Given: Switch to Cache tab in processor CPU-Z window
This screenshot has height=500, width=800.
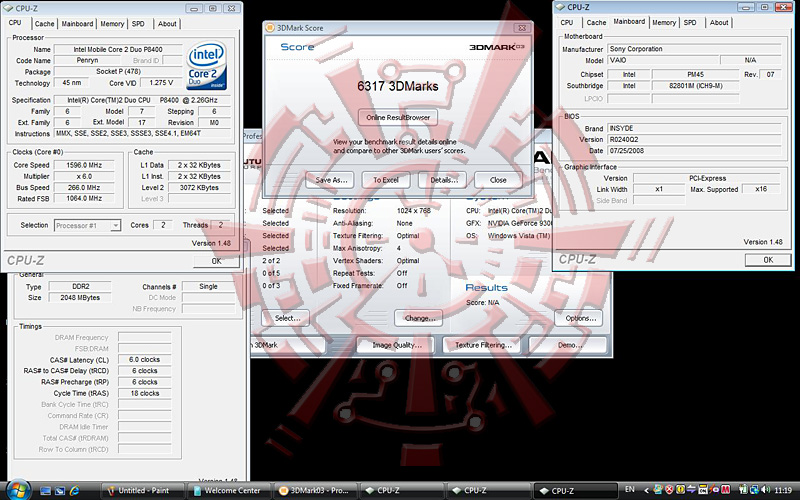Looking at the screenshot, I should click(44, 23).
